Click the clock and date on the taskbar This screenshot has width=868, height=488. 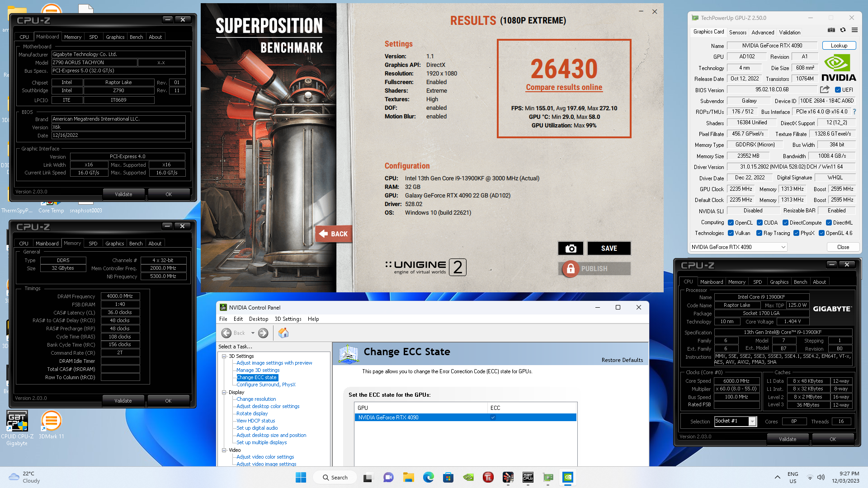845,477
